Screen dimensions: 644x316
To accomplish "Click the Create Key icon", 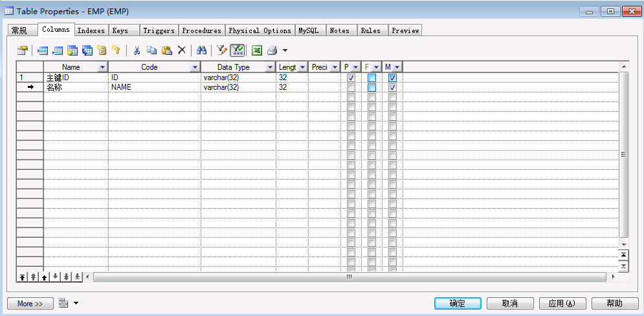I will pyautogui.click(x=116, y=50).
